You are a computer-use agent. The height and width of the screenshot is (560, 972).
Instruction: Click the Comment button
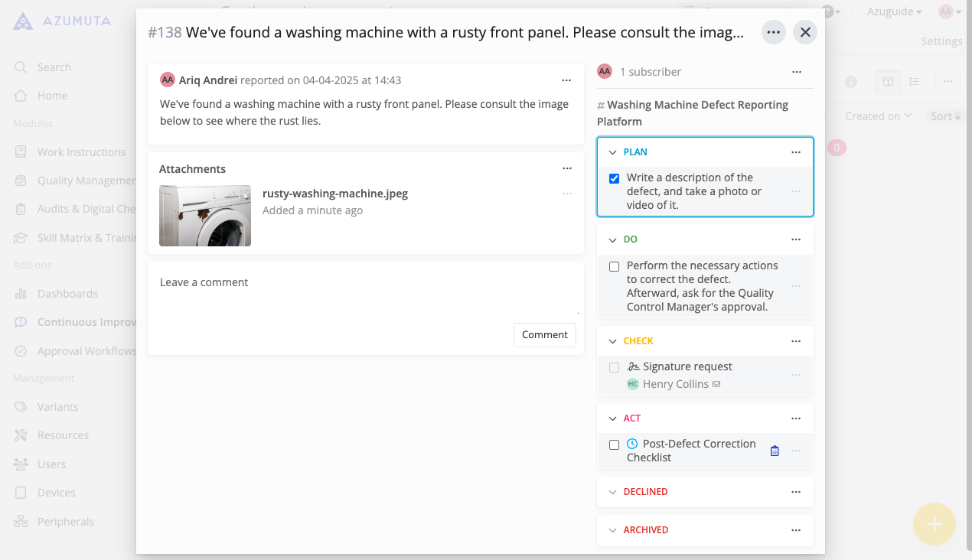click(544, 334)
